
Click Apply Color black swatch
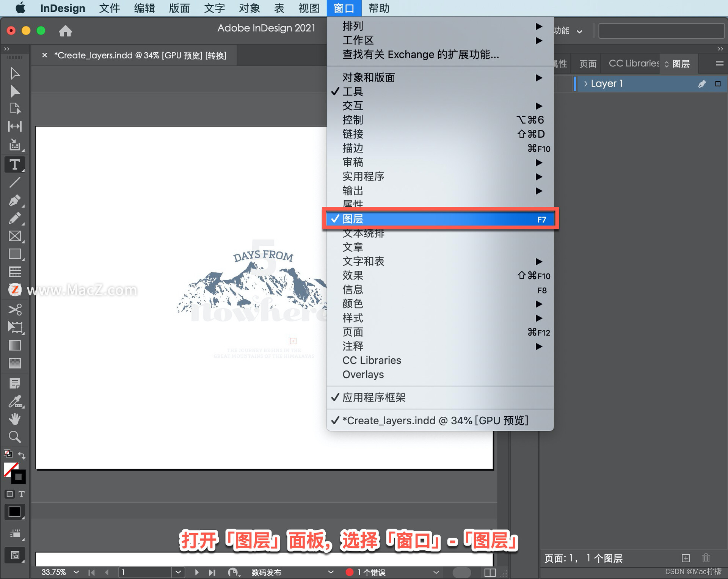click(x=15, y=512)
